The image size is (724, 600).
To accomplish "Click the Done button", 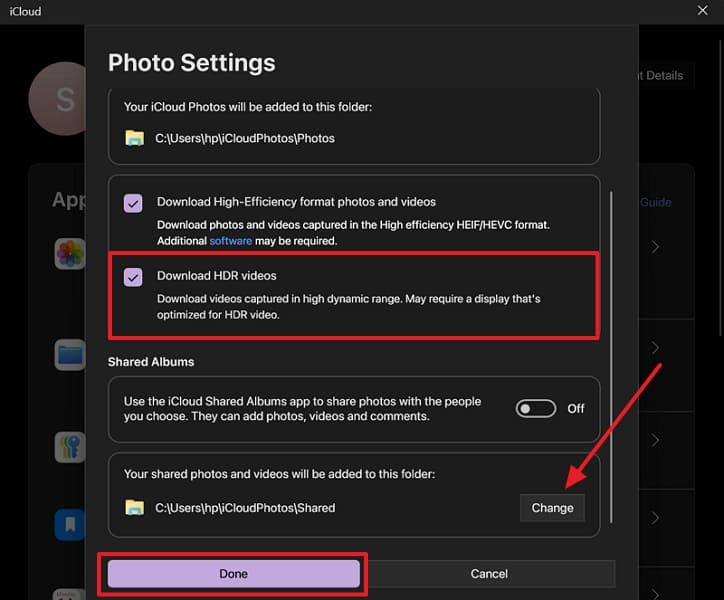I will [234, 574].
